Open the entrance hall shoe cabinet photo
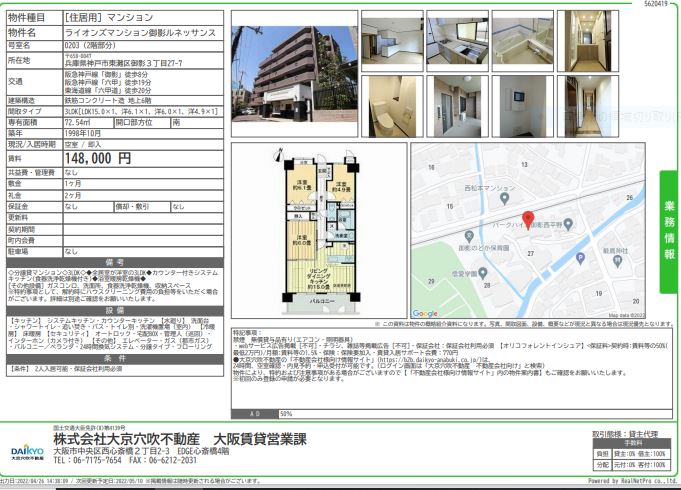 pyautogui.click(x=588, y=41)
